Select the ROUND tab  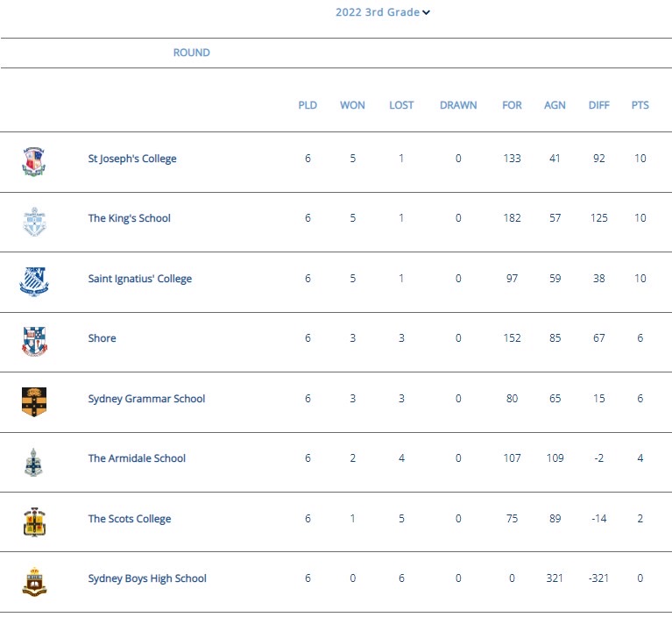192,53
